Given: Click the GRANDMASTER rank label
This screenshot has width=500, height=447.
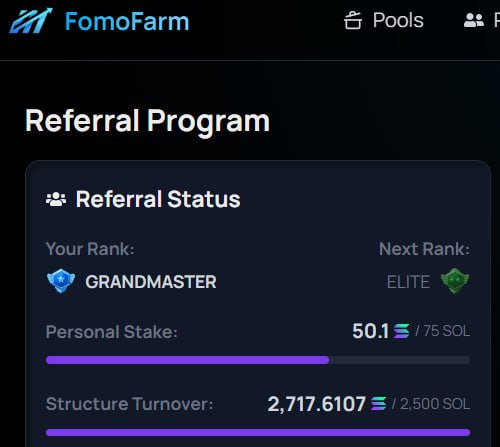Looking at the screenshot, I should coord(151,282).
